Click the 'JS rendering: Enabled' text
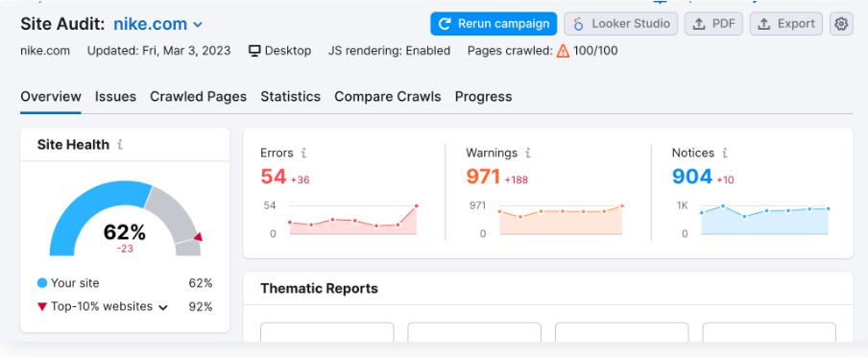This screenshot has width=868, height=357. (389, 51)
